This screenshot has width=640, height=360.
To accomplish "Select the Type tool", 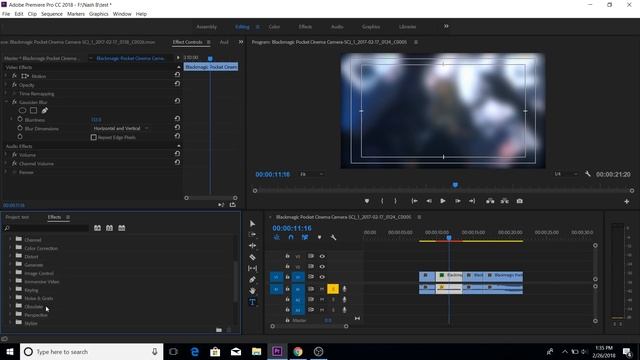I will point(252,302).
